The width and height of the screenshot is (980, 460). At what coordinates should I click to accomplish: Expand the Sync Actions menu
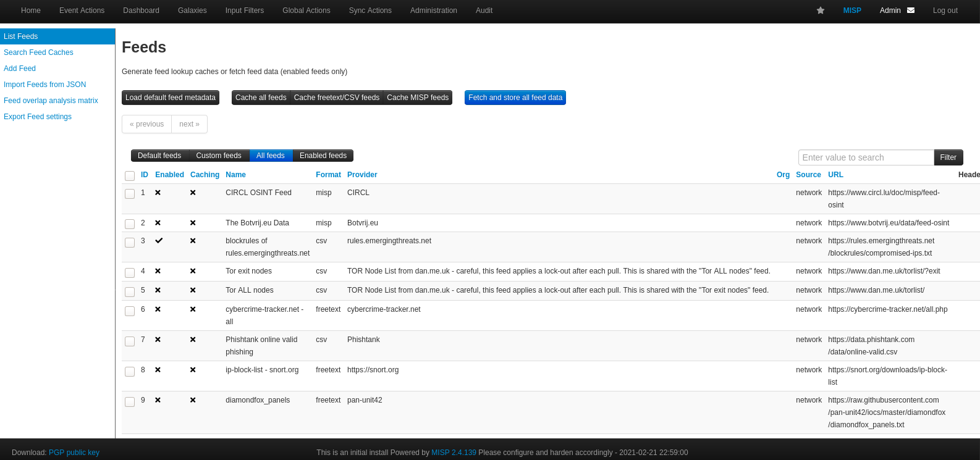(x=370, y=10)
